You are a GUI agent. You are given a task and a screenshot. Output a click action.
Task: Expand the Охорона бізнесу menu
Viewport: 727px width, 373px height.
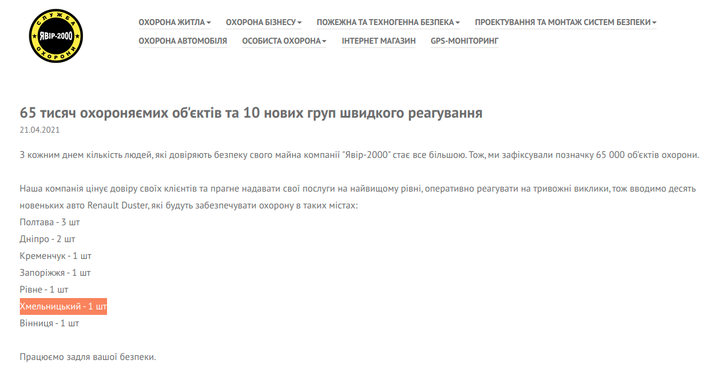(264, 22)
